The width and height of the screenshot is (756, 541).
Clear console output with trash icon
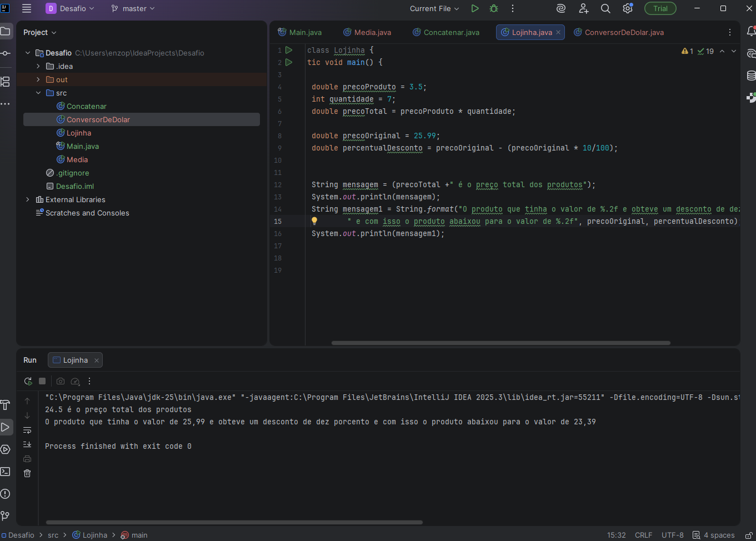27,473
